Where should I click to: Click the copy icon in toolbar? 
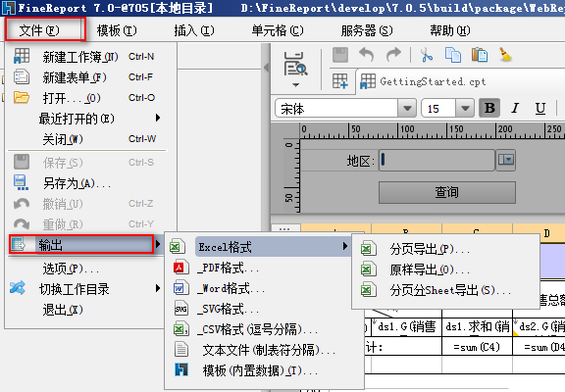tap(453, 56)
